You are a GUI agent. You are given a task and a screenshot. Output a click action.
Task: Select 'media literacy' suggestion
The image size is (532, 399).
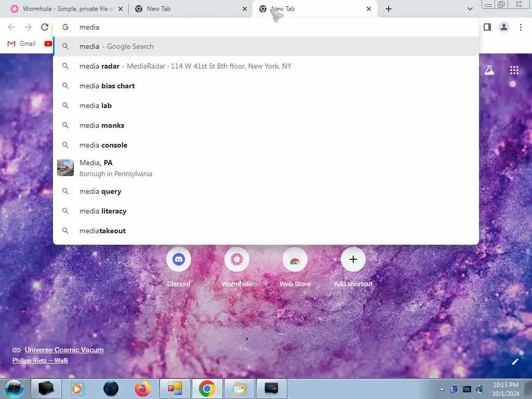[266, 211]
